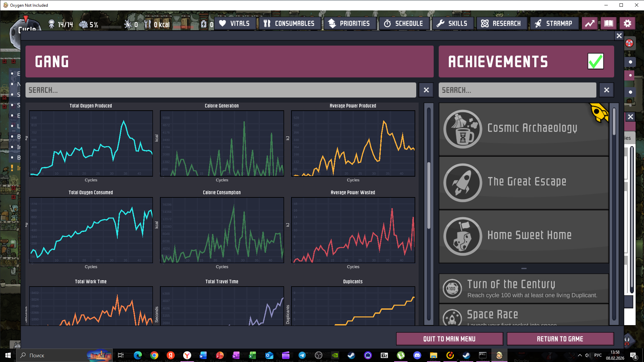Open the settings gear icon

point(627,23)
